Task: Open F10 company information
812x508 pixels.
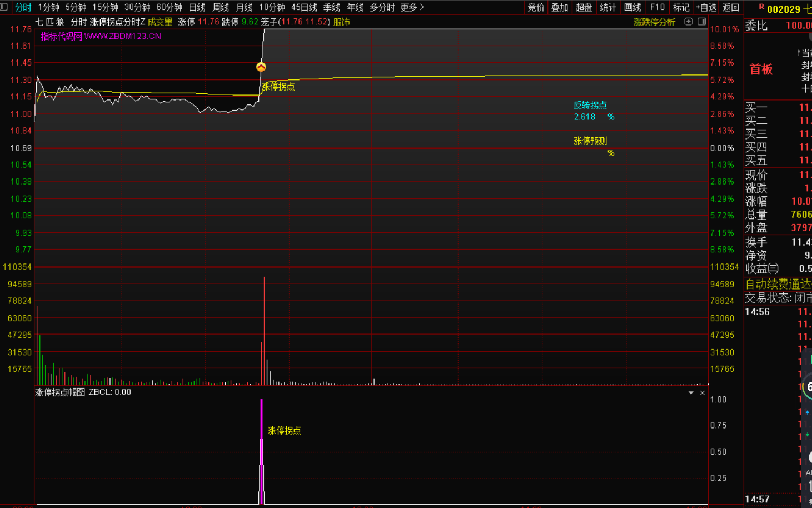Action: [657, 7]
